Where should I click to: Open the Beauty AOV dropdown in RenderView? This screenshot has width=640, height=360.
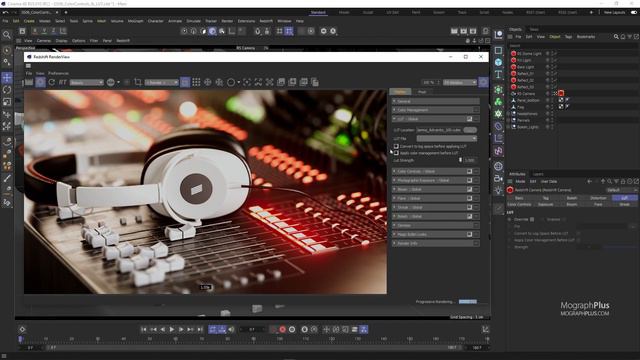[87, 82]
